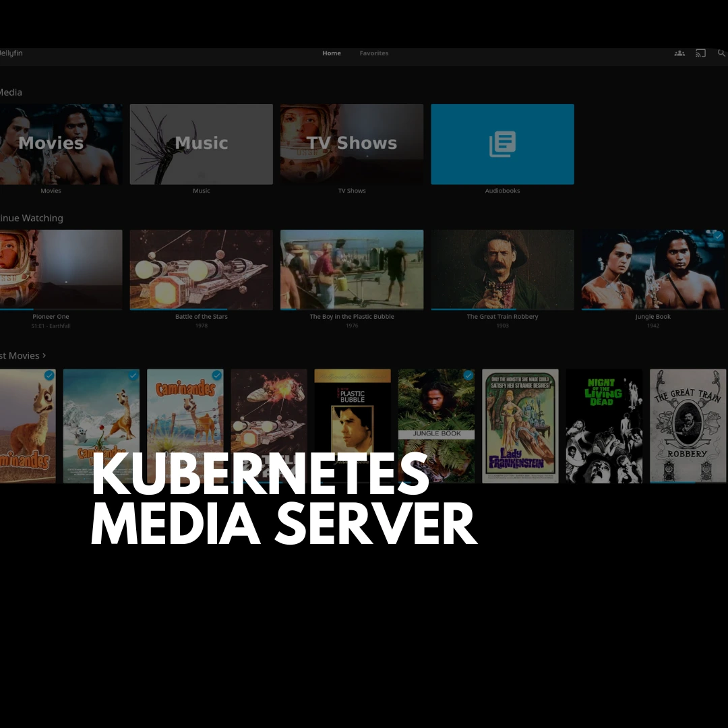Toggle played checkmark on second Caminandes poster
This screenshot has width=728, height=728.
click(133, 375)
